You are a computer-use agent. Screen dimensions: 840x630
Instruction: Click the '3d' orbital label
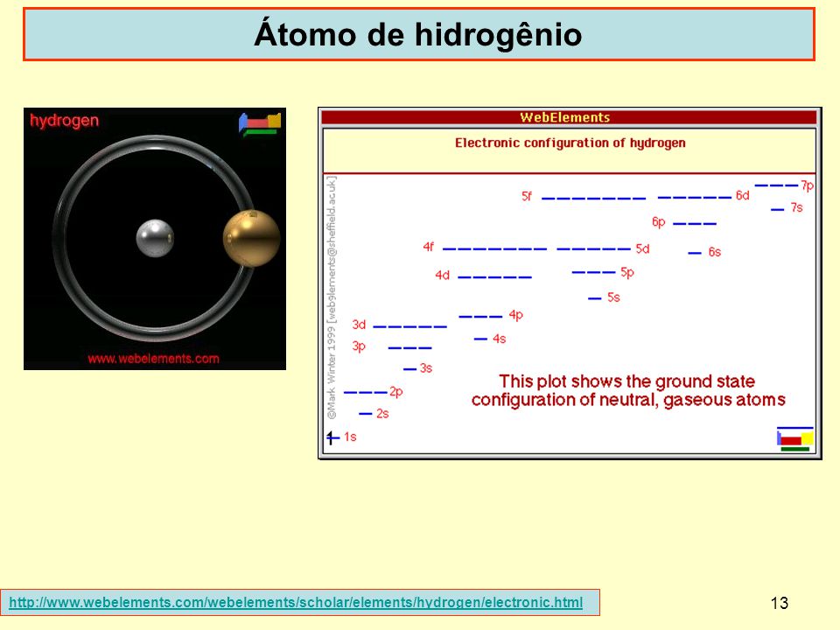click(x=359, y=325)
